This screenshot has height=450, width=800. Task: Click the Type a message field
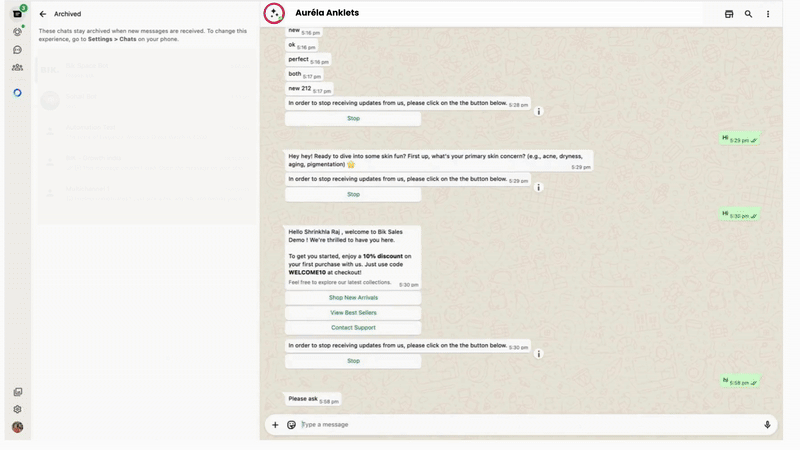[530, 424]
